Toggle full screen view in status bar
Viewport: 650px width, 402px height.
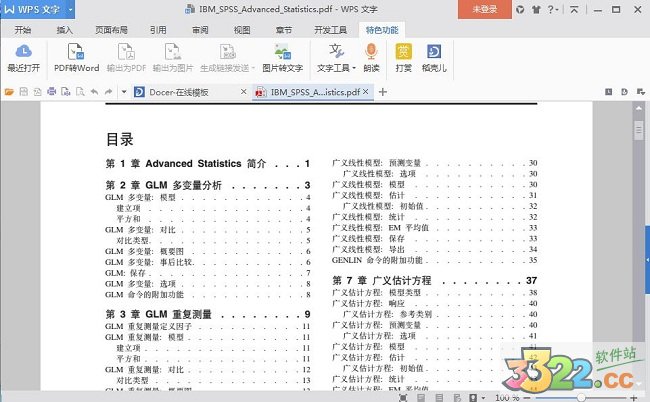tap(403, 397)
